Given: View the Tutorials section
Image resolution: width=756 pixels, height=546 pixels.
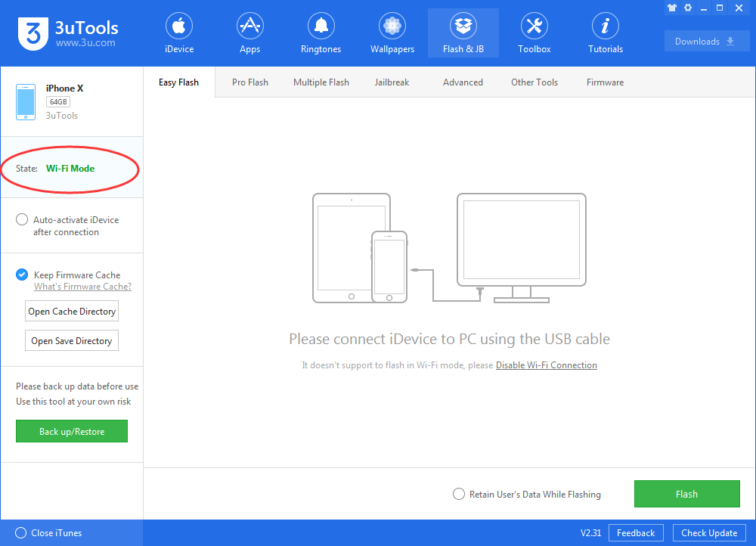Looking at the screenshot, I should [605, 33].
